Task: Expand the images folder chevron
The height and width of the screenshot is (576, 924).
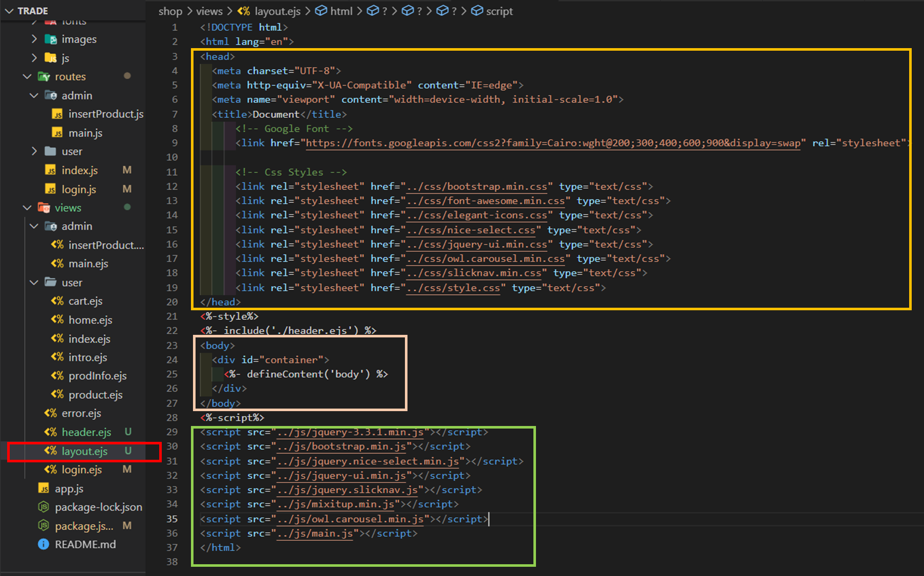Action: 34,39
